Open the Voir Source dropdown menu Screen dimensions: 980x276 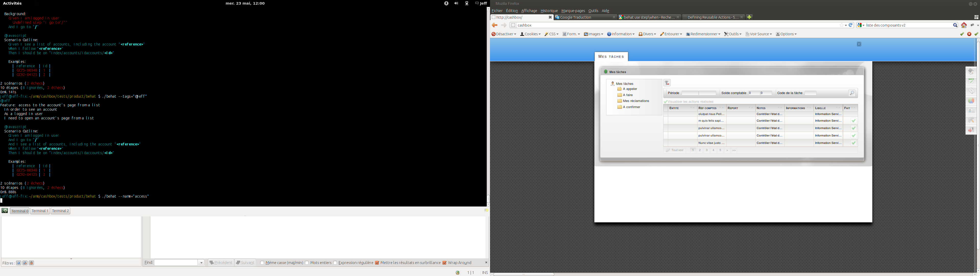pyautogui.click(x=758, y=34)
